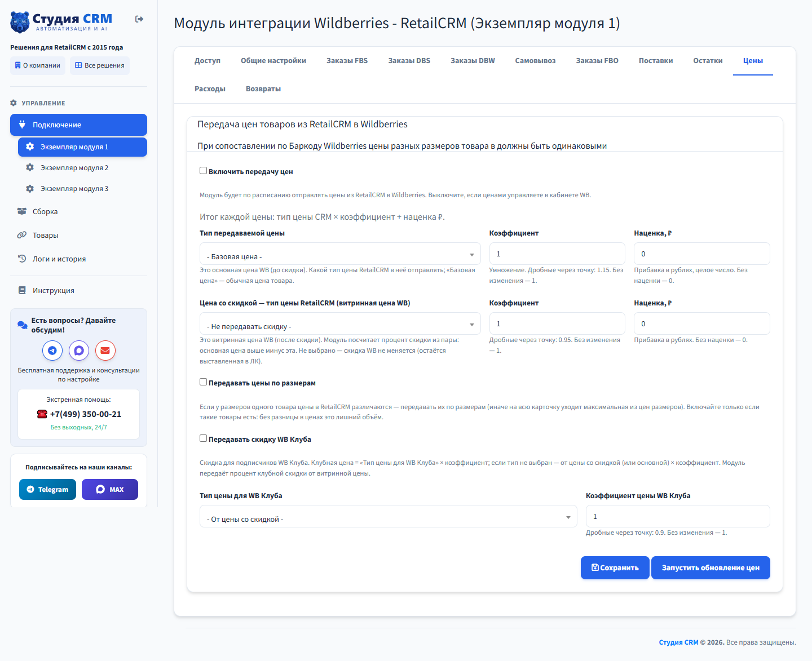Screen dimensions: 812x661
Task: Open the О компании page
Action: pyautogui.click(x=38, y=65)
